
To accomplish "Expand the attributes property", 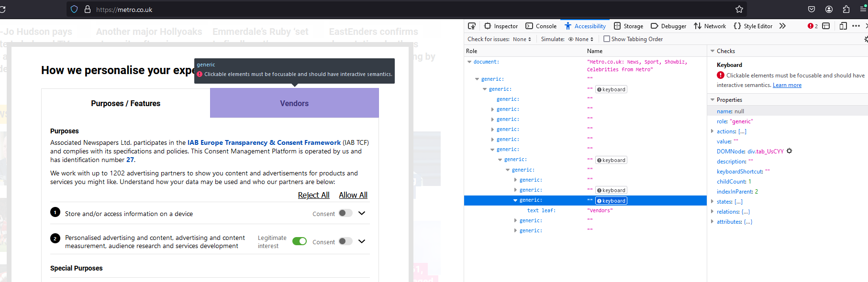I will tap(712, 222).
